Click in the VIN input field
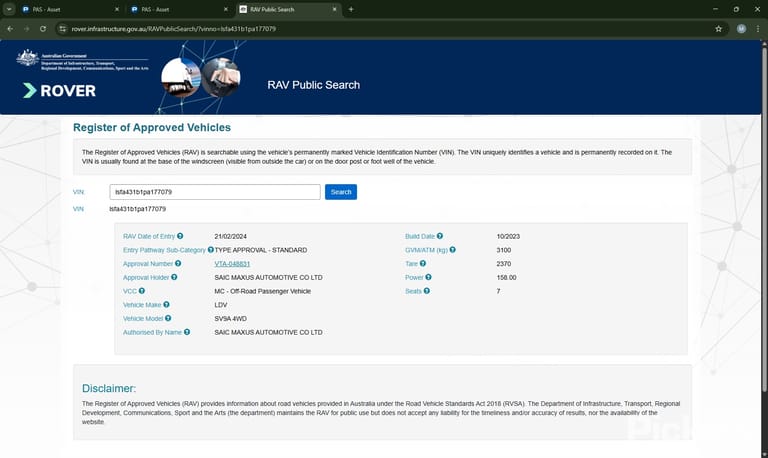The width and height of the screenshot is (768, 458). 215,192
